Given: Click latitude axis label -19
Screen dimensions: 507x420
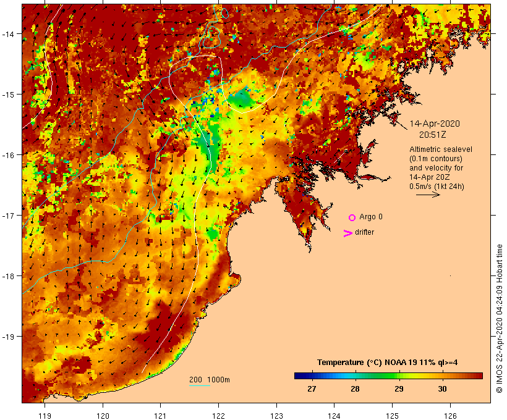Looking at the screenshot, I should (x=8, y=337).
